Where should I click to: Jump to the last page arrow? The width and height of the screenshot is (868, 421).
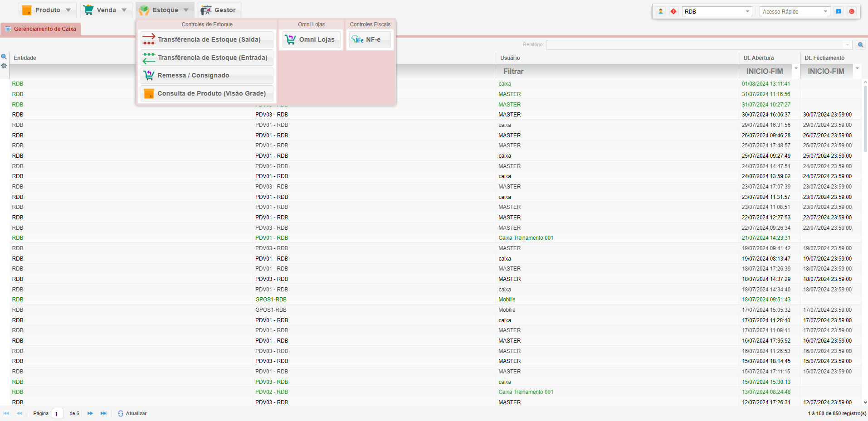(103, 413)
